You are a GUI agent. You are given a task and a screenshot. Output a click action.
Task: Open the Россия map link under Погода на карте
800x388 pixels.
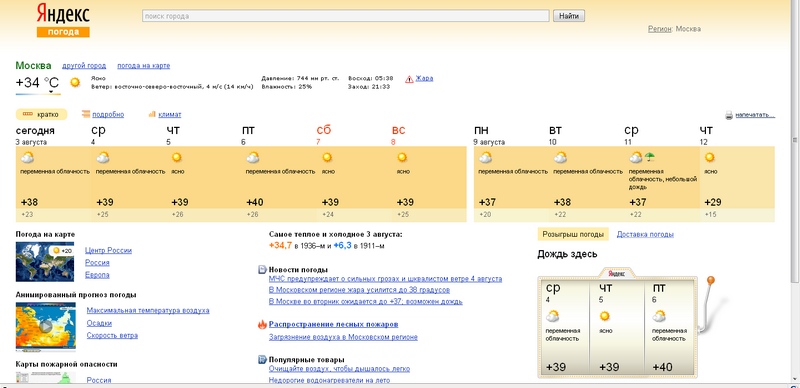pos(97,263)
